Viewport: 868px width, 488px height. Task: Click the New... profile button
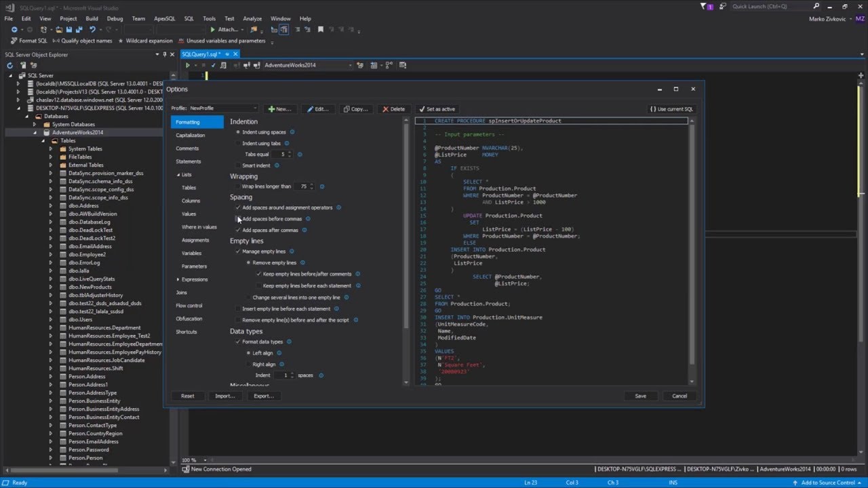coord(279,108)
